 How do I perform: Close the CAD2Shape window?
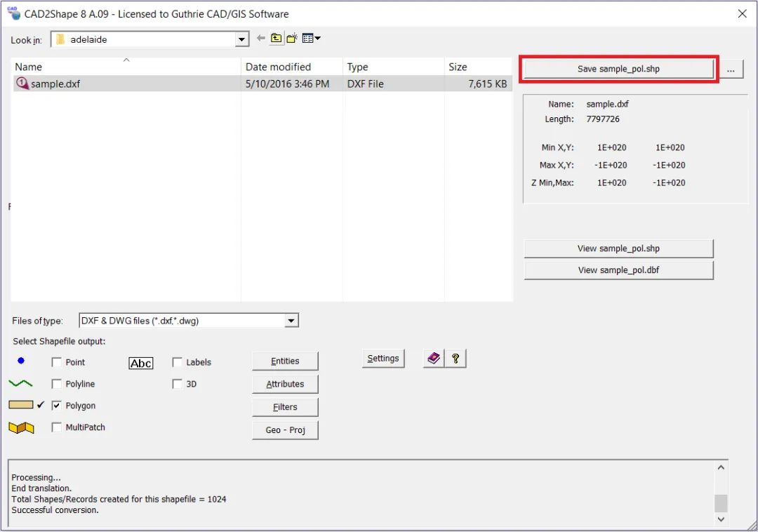click(x=743, y=13)
